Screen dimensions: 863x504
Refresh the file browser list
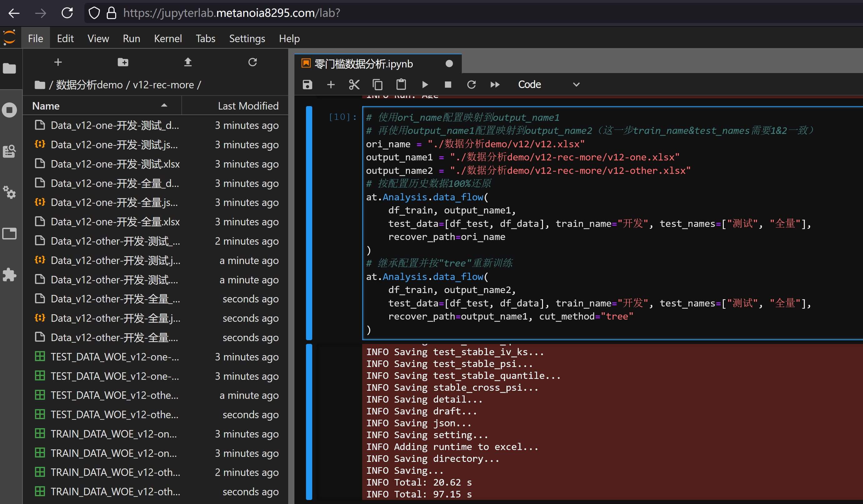[x=252, y=62]
